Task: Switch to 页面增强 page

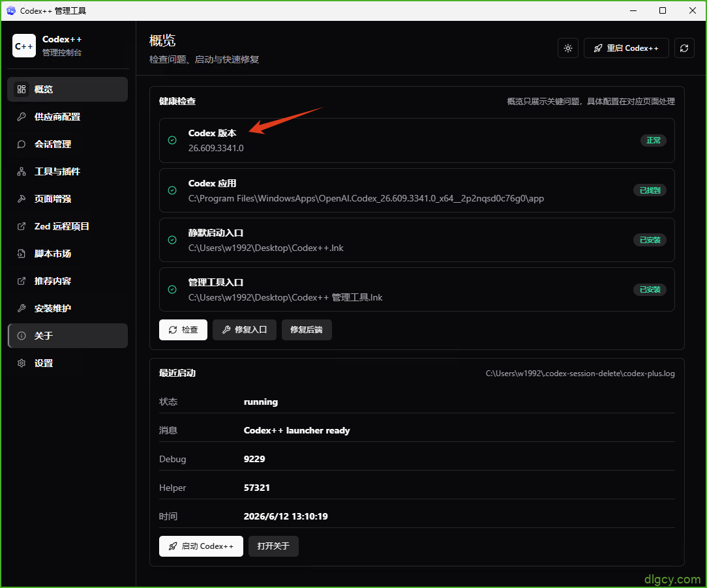Action: click(x=68, y=199)
